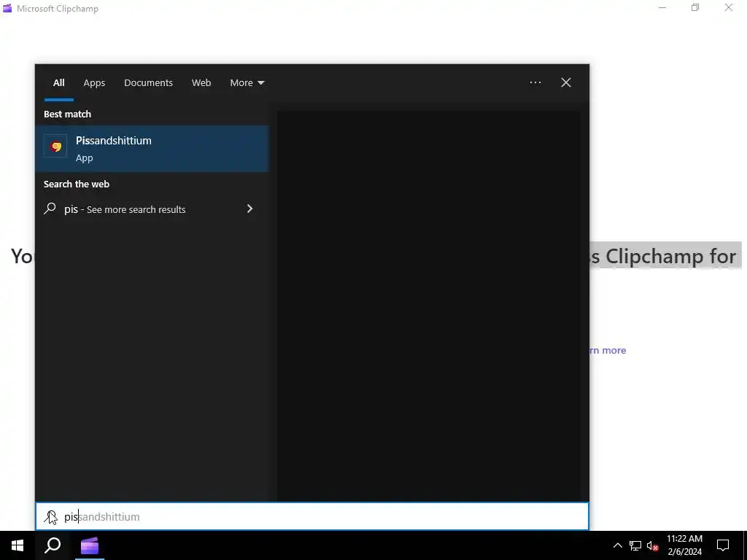The height and width of the screenshot is (560, 747).
Task: Open 'pis - See more search results'
Action: click(x=152, y=209)
